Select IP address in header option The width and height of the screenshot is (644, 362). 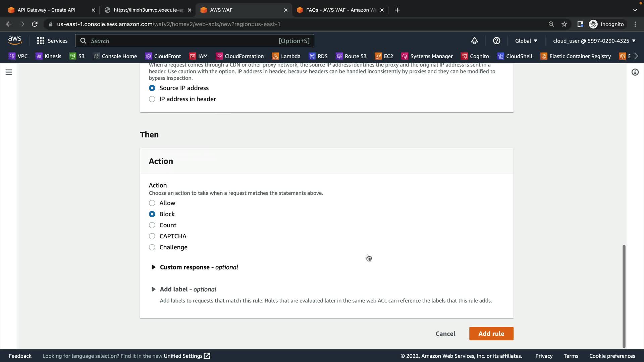152,99
